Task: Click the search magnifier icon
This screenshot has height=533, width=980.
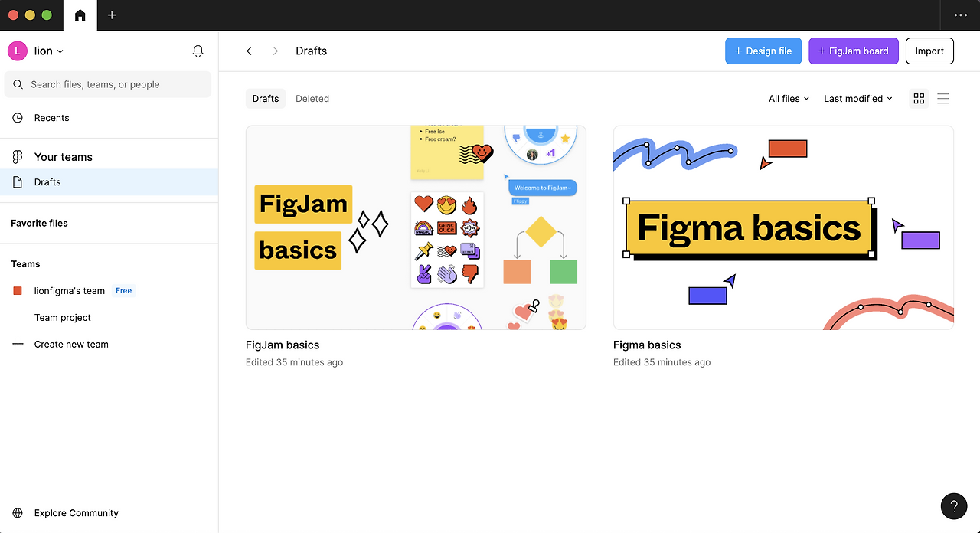Action: 18,84
